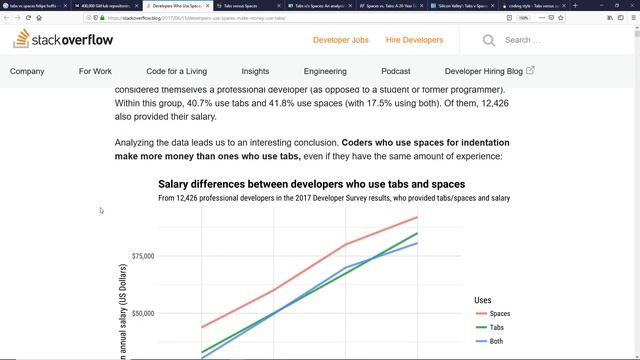Click the 150% zoom level indicator
This screenshot has height=360, width=640.
point(523,18)
